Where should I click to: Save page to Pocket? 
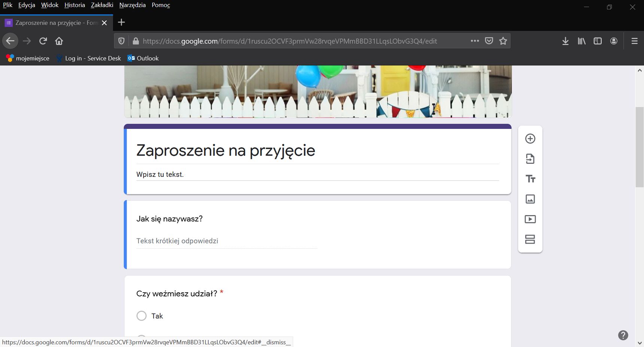pyautogui.click(x=489, y=41)
